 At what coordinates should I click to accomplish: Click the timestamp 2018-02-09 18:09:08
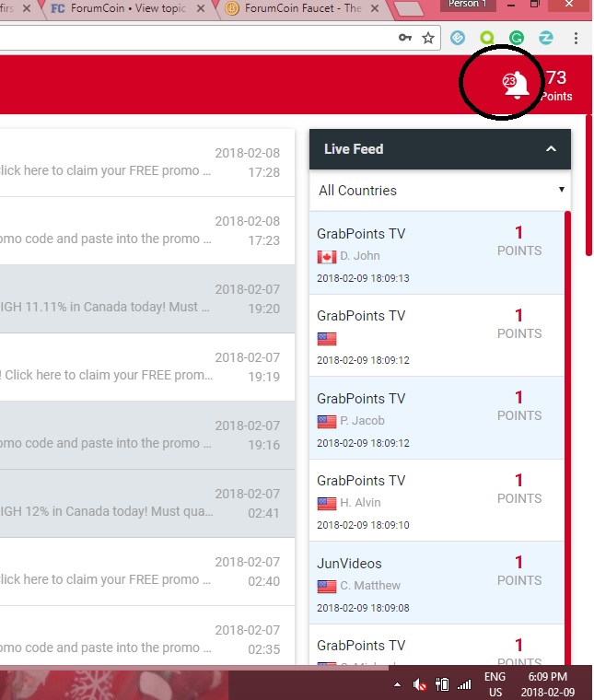pyautogui.click(x=363, y=608)
